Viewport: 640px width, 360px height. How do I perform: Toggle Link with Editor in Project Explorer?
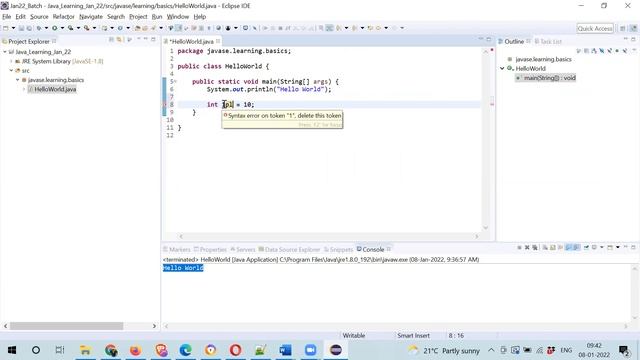(x=119, y=40)
